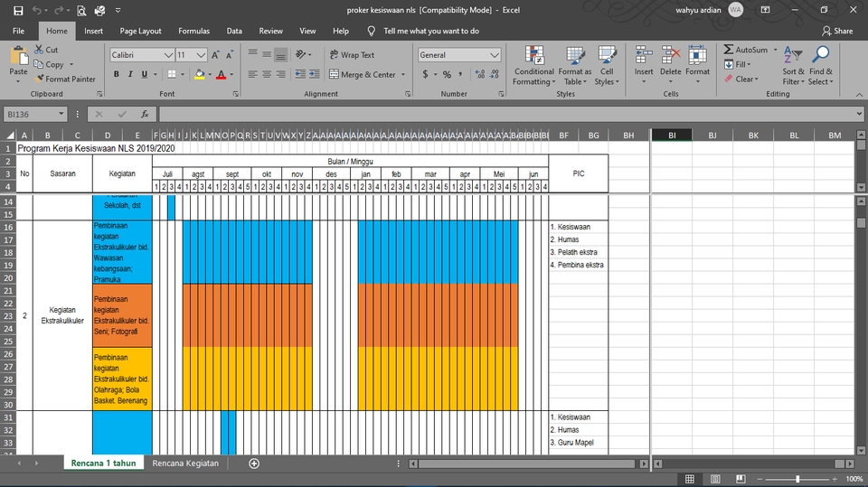The width and height of the screenshot is (868, 487).
Task: Switch to the Review tab
Action: tap(270, 31)
